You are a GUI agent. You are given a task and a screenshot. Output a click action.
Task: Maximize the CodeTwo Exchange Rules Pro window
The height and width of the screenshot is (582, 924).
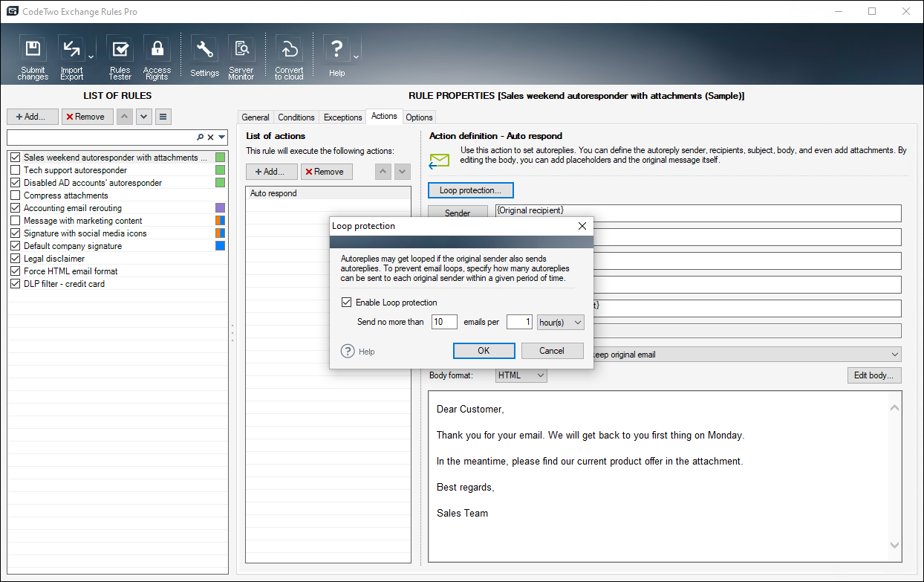tap(872, 11)
